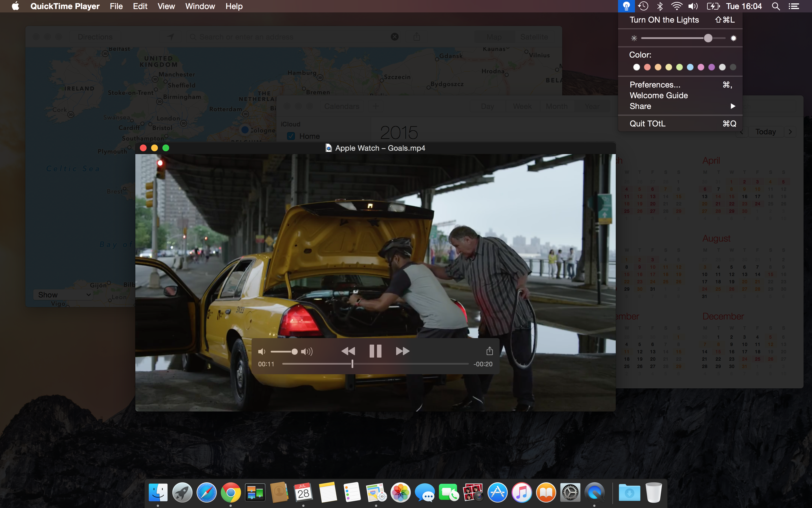Choose the orange color swatch
The image size is (812, 508).
point(658,67)
